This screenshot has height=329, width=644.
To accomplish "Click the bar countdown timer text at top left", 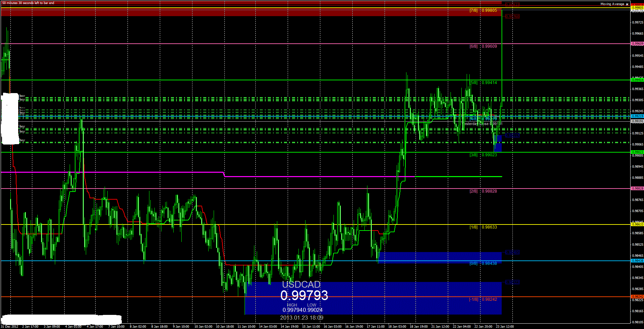I will 28,3.
